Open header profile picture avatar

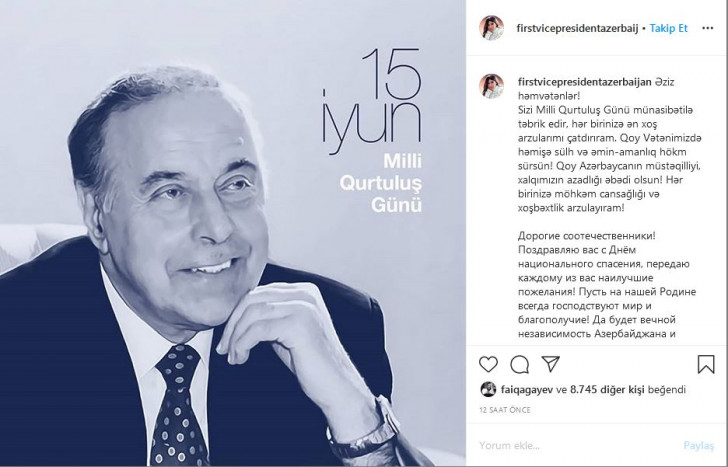(491, 28)
